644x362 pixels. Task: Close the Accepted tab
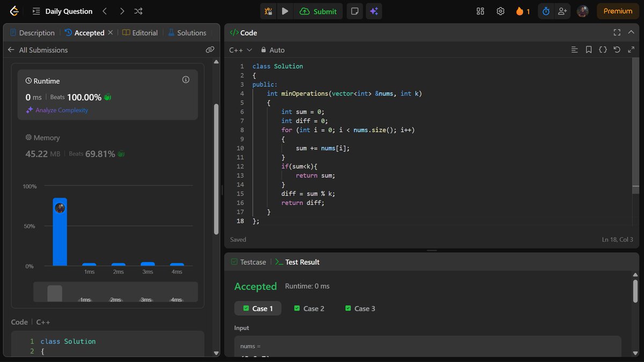[111, 33]
